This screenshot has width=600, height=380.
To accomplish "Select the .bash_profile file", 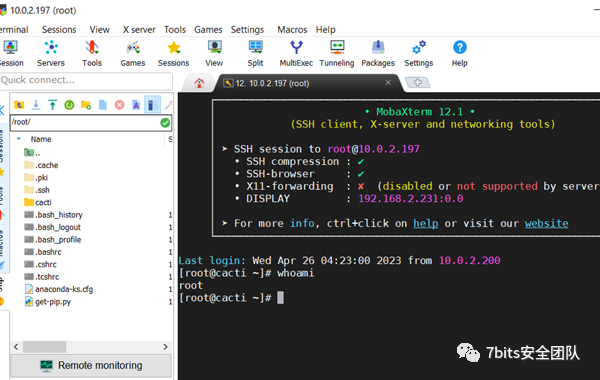I will (53, 240).
